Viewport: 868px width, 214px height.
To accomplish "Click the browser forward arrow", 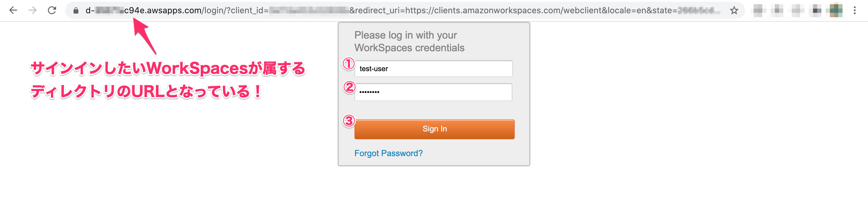I will click(x=33, y=11).
